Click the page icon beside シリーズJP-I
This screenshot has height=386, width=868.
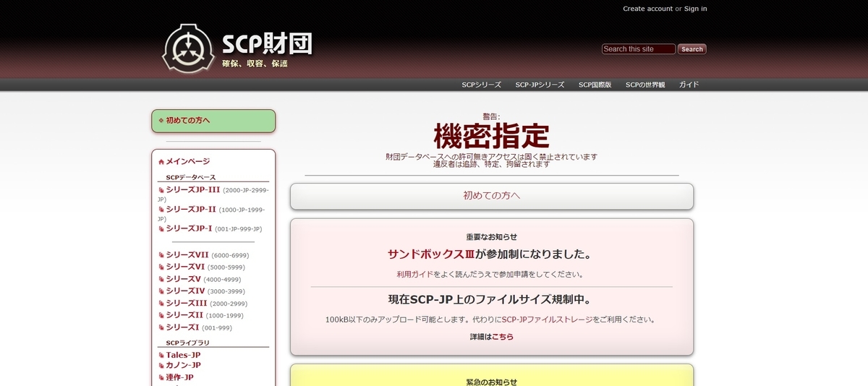coord(161,228)
